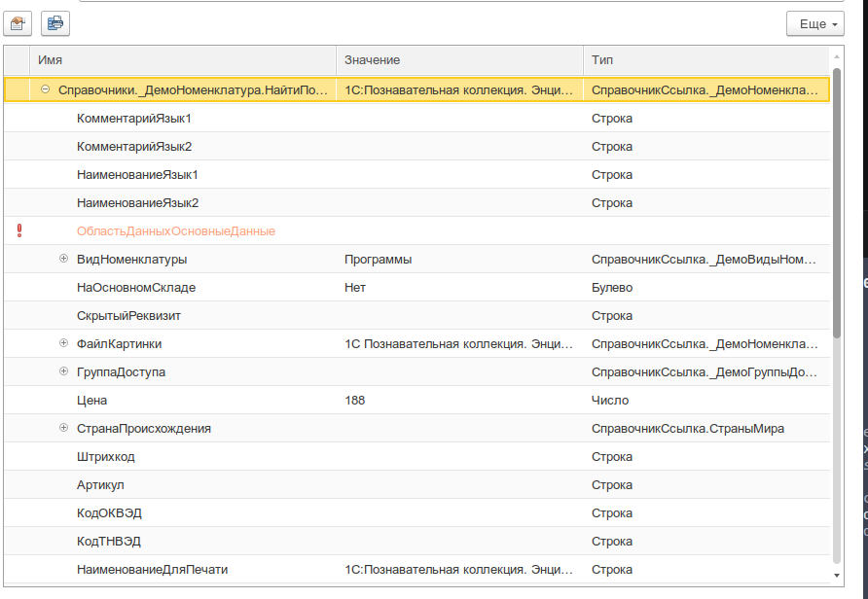Select the Артикул row

[x=416, y=485]
